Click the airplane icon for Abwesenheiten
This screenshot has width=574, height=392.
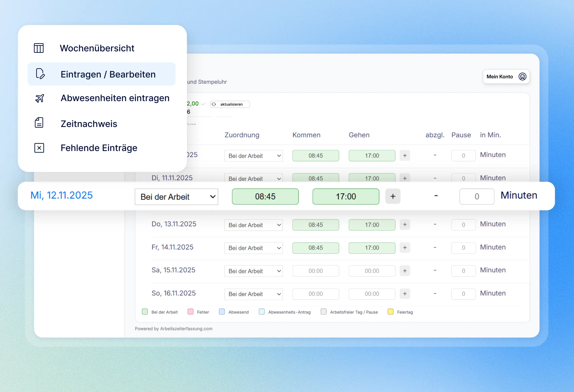(x=39, y=98)
